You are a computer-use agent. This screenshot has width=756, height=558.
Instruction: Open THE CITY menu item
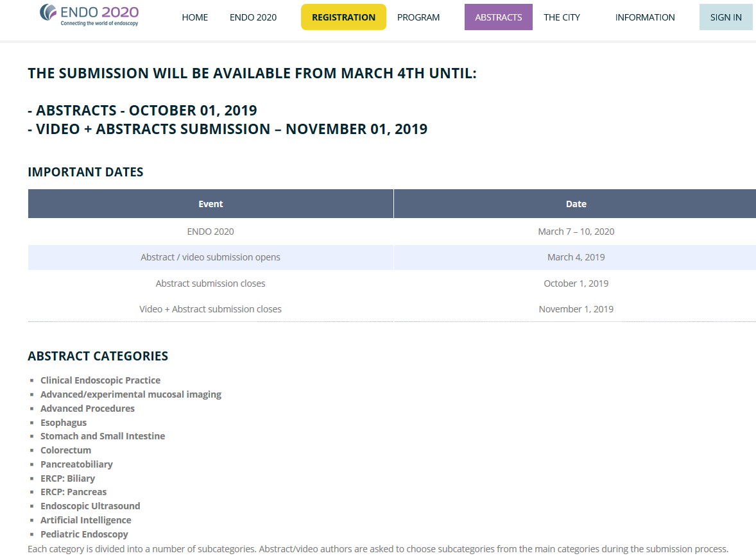click(562, 17)
